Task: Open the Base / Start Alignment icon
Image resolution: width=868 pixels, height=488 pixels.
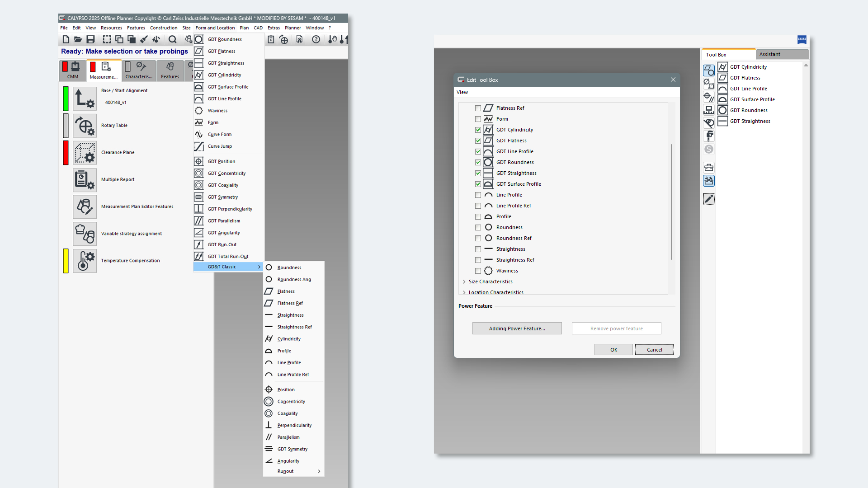Action: coord(85,99)
